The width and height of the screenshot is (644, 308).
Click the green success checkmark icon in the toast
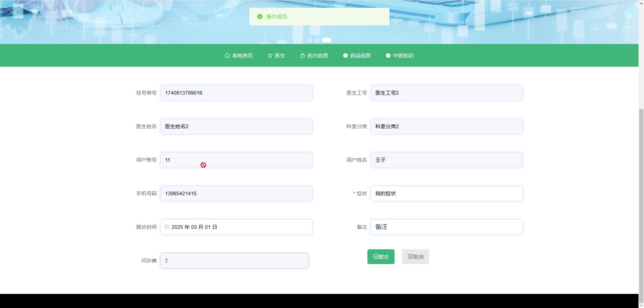pyautogui.click(x=260, y=16)
